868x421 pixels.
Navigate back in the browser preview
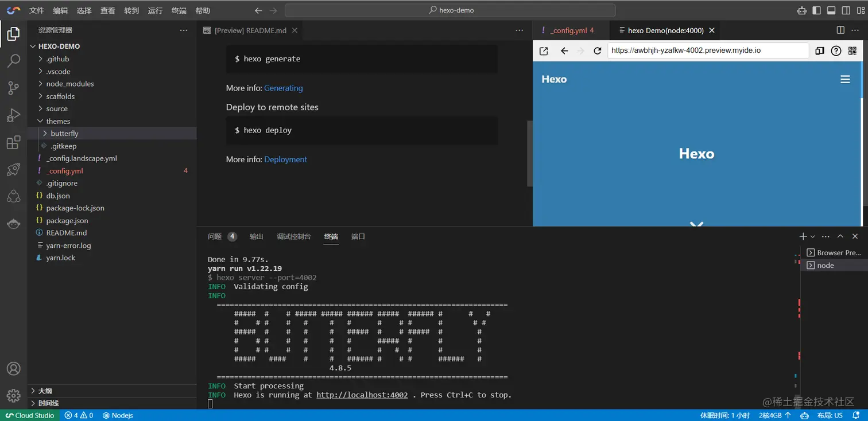[564, 50]
